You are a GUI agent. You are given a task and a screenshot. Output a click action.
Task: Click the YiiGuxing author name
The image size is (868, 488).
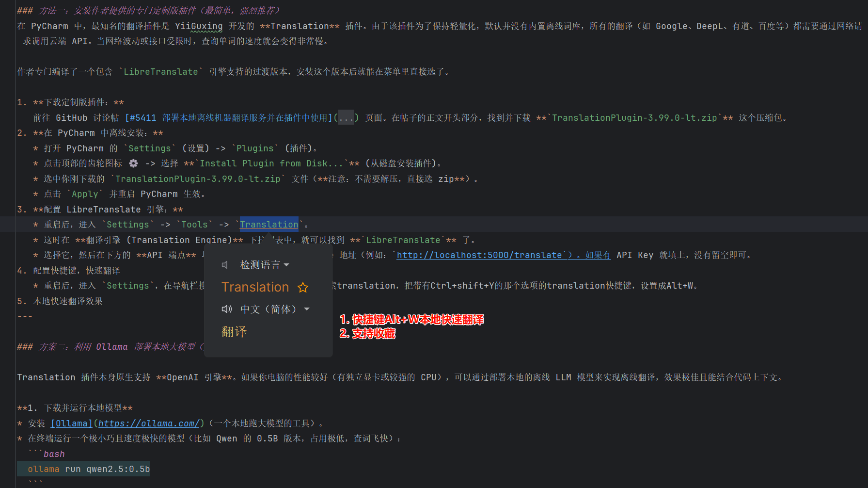tap(199, 26)
